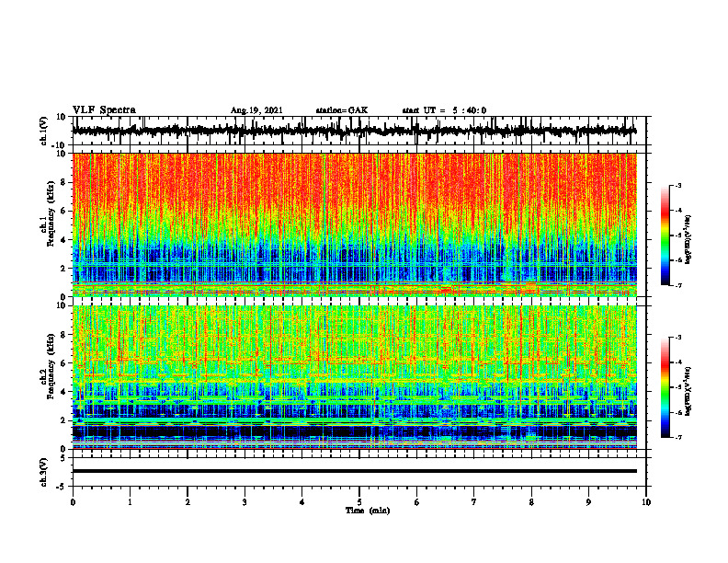This screenshot has height=563, width=728.
Task: Click time axis tick label "7"
Action: [474, 502]
